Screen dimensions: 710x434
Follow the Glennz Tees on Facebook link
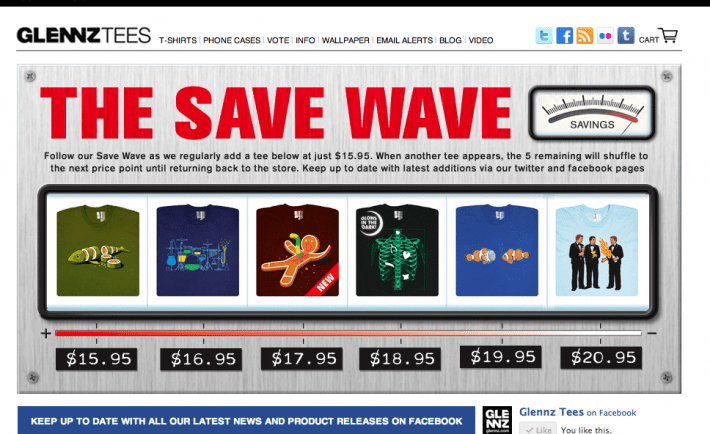tap(577, 412)
